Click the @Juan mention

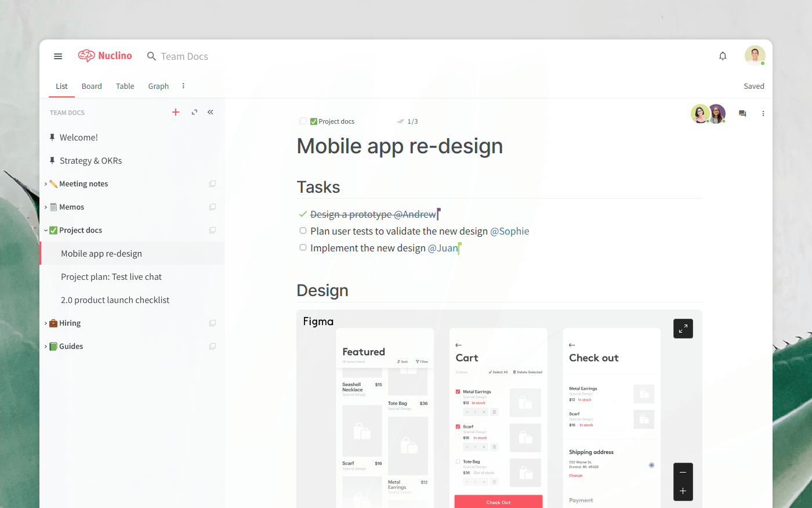[x=443, y=248]
